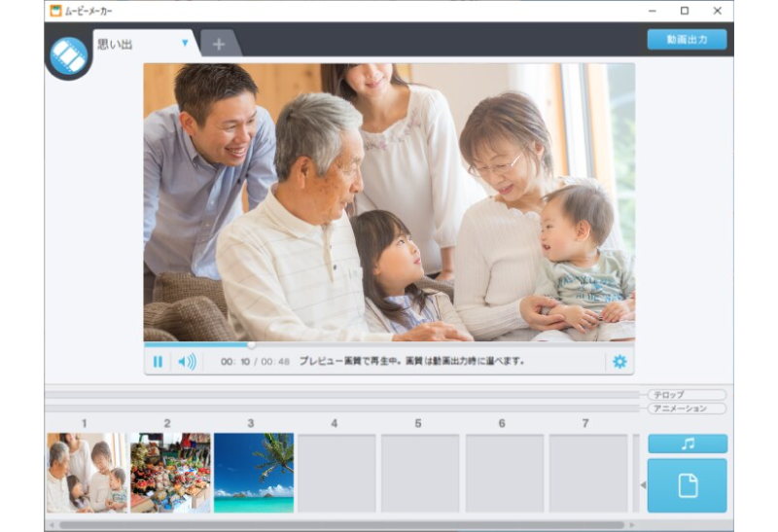The height and width of the screenshot is (532, 778).
Task: Select beach palm tree thumbnail in slot 3
Action: pyautogui.click(x=253, y=473)
